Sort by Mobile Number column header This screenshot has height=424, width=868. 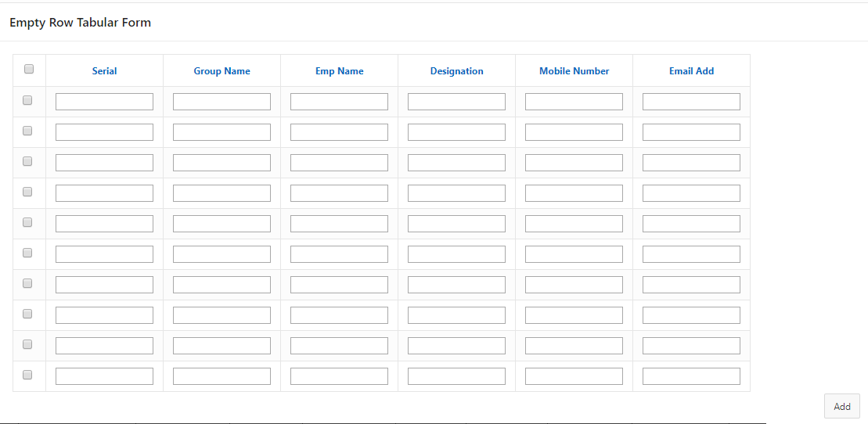point(574,71)
